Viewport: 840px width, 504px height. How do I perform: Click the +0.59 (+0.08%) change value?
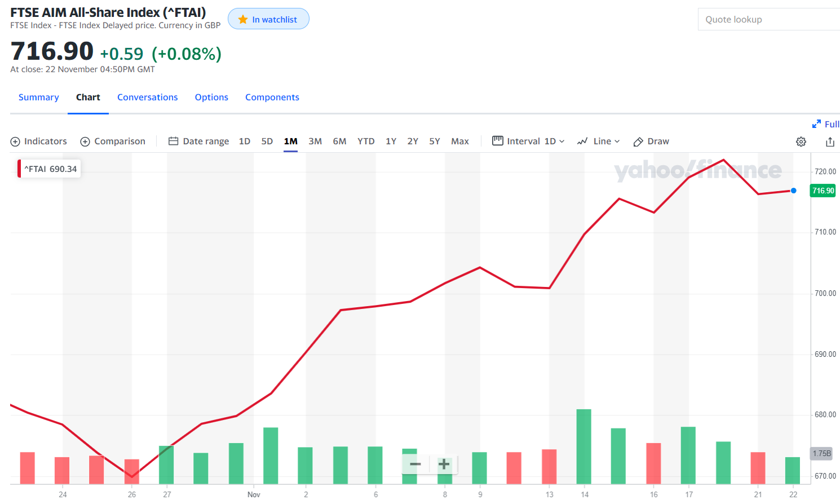click(161, 54)
